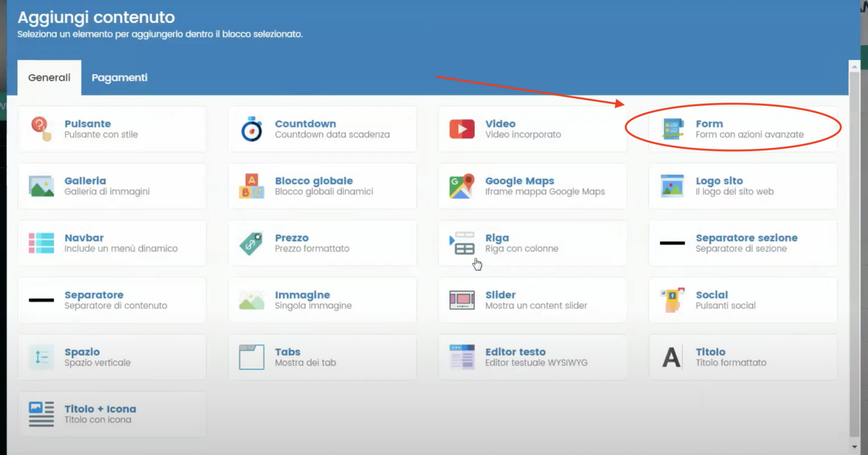The width and height of the screenshot is (868, 455).
Task: Add a Separatore sezione element
Action: point(742,243)
